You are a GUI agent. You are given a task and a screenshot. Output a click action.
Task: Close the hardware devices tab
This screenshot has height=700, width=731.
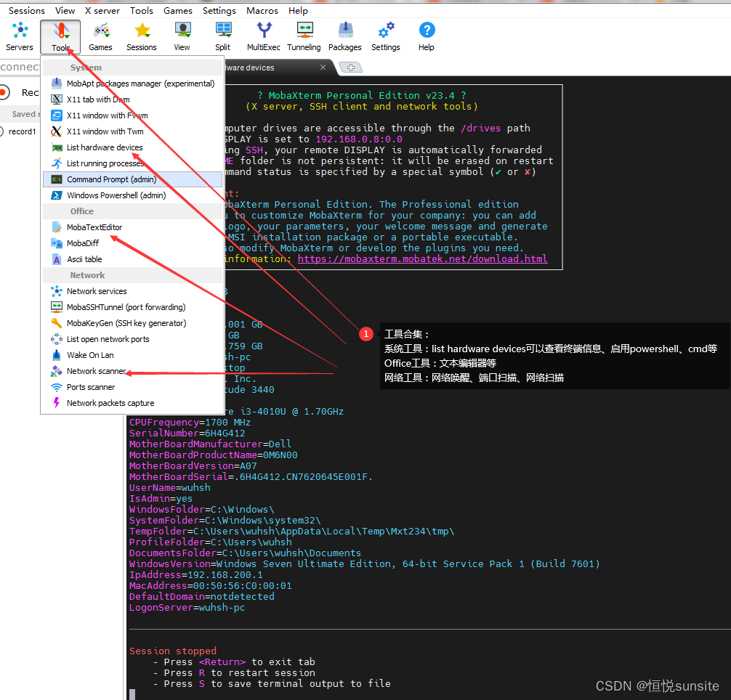coord(323,68)
